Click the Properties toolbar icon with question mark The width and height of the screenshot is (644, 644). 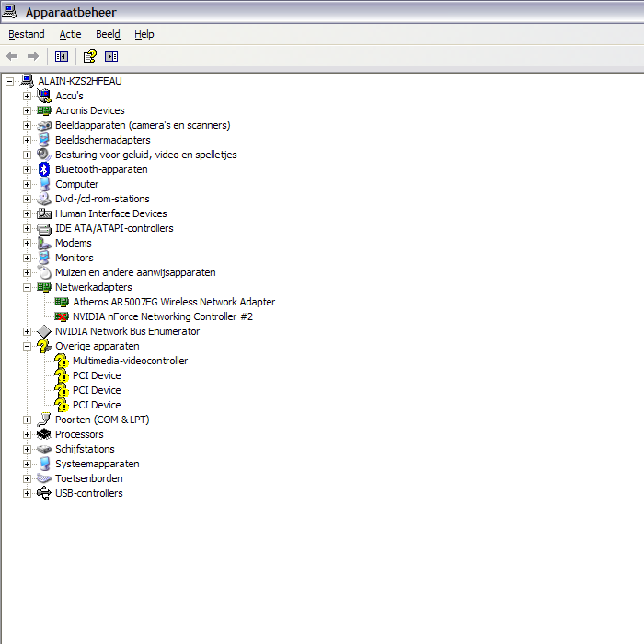tap(89, 56)
